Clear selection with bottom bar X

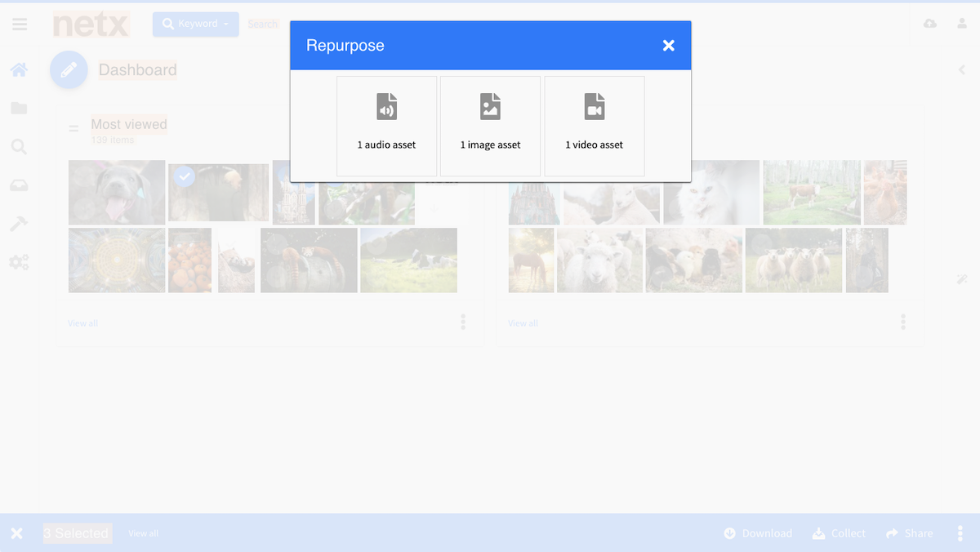[x=16, y=533]
